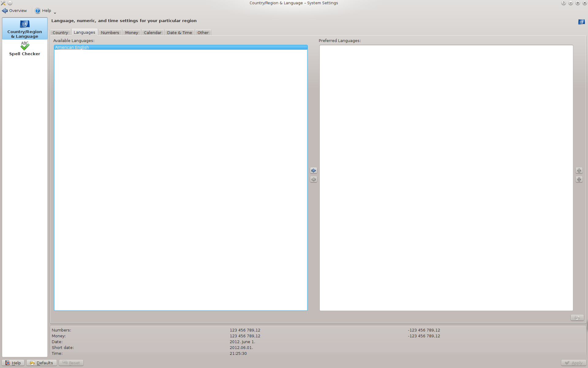
Task: Open the Other tab
Action: (x=203, y=33)
